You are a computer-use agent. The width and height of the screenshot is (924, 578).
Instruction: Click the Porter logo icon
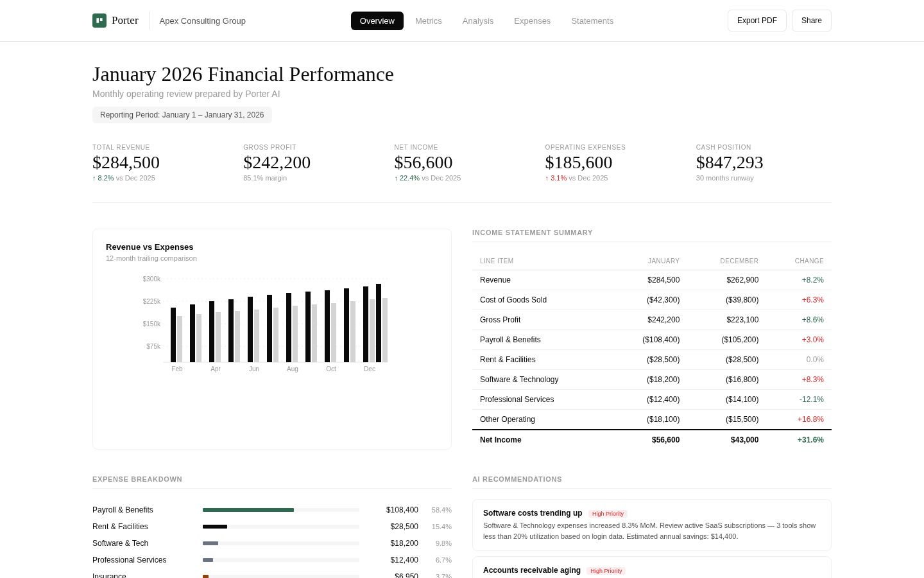pyautogui.click(x=99, y=21)
